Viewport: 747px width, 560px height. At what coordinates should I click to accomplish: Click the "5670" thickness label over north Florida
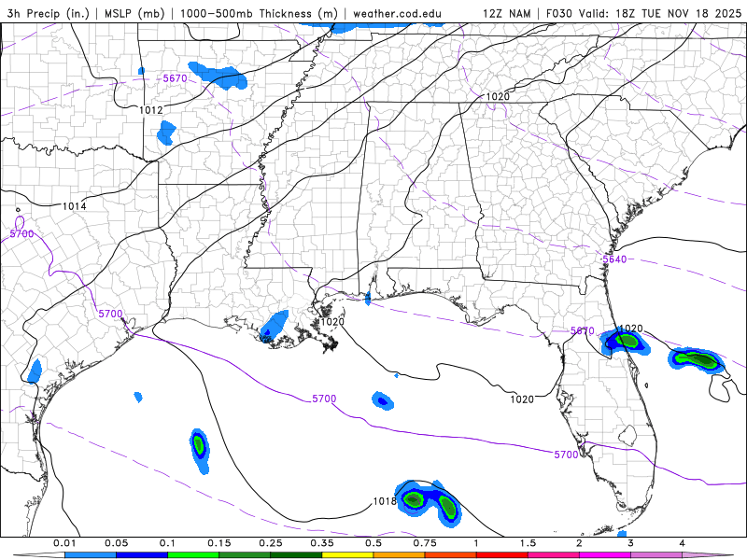pyautogui.click(x=582, y=330)
